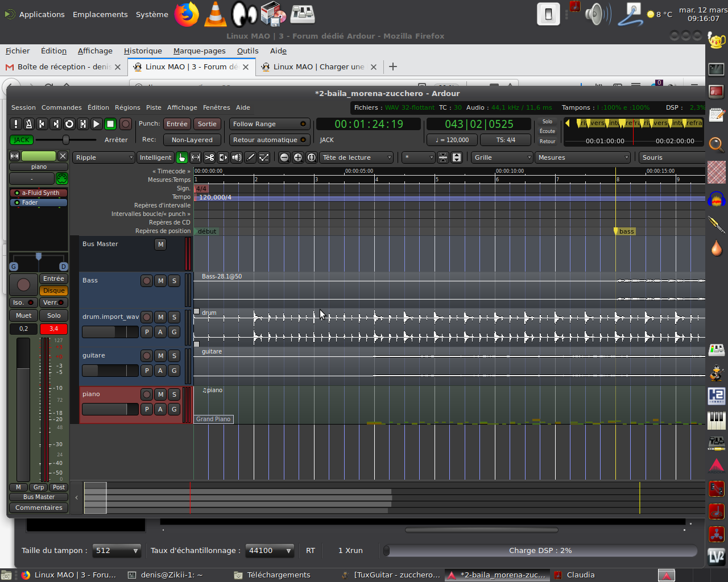Expand the Taille du tampon 512 dropdown
Viewport: 728px width, 582px height.
pyautogui.click(x=117, y=550)
